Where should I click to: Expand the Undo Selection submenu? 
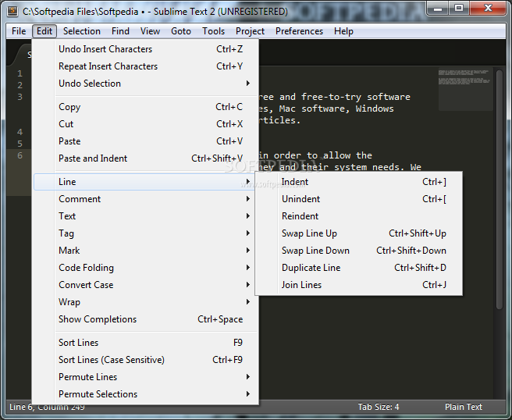click(x=146, y=84)
